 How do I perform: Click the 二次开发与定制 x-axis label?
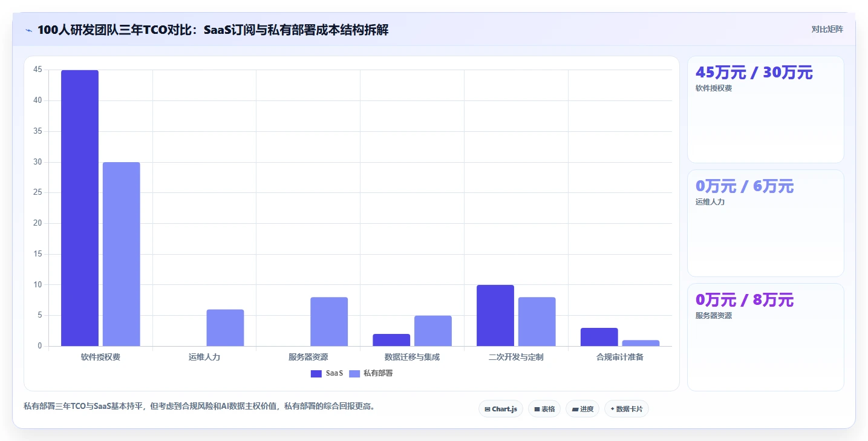(516, 357)
